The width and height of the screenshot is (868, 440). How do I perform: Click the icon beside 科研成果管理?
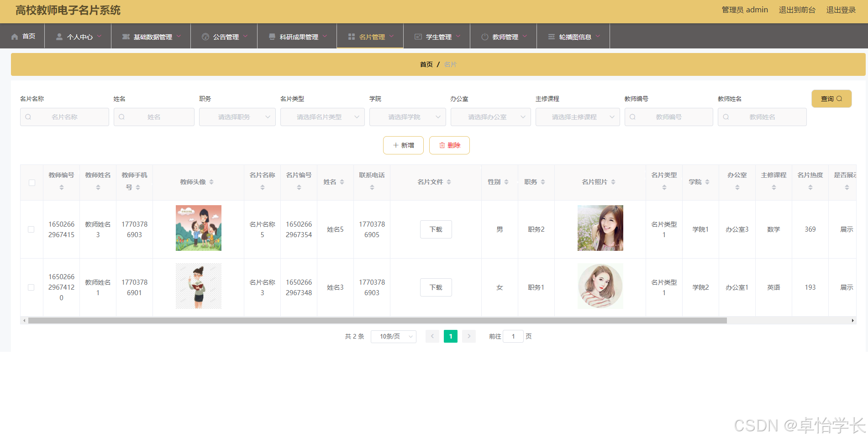click(272, 37)
